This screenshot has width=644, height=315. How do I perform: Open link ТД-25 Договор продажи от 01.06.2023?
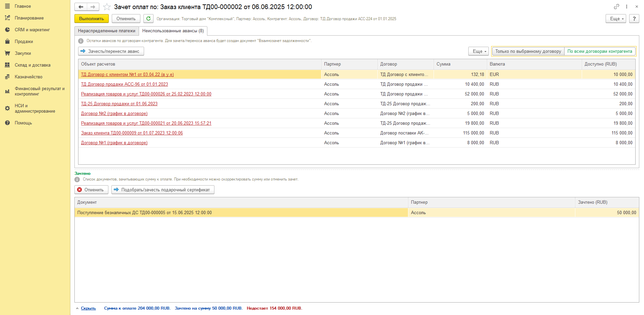pos(119,104)
